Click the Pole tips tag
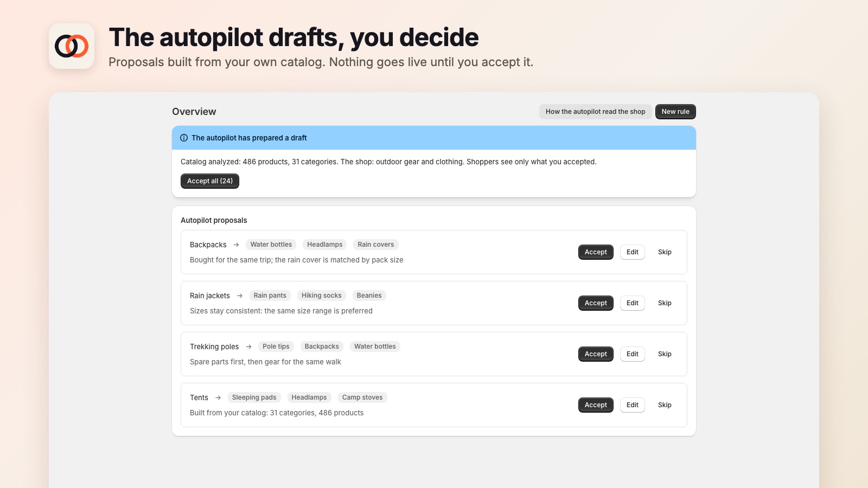This screenshot has height=488, width=868. click(276, 346)
